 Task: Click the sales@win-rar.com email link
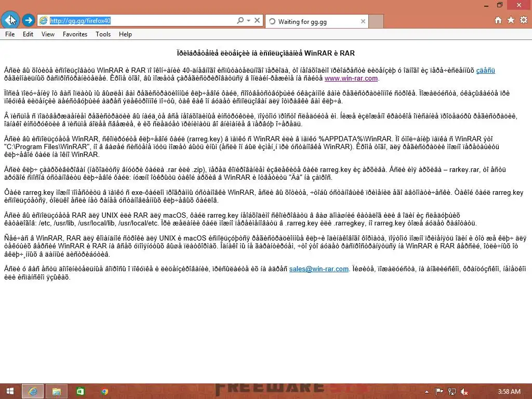(x=318, y=269)
